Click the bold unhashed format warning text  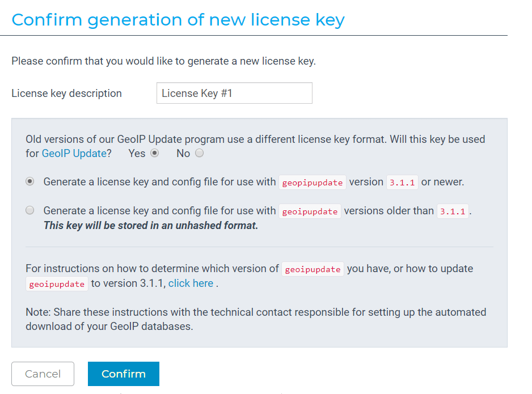click(150, 226)
